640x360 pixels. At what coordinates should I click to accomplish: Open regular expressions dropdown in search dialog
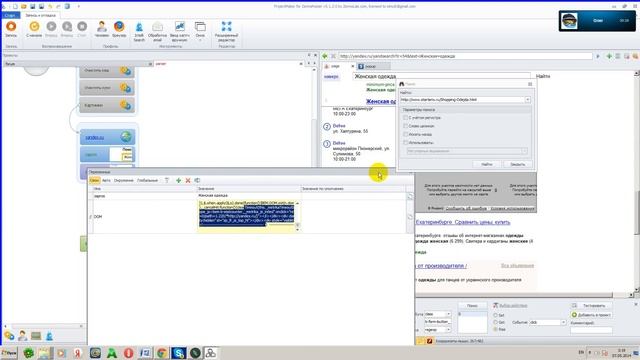(x=524, y=151)
